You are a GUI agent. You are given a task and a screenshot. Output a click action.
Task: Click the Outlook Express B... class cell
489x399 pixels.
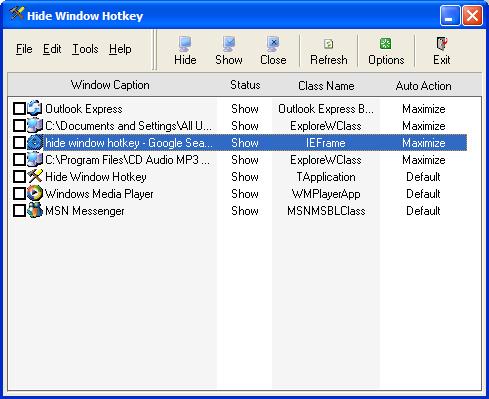click(x=326, y=109)
